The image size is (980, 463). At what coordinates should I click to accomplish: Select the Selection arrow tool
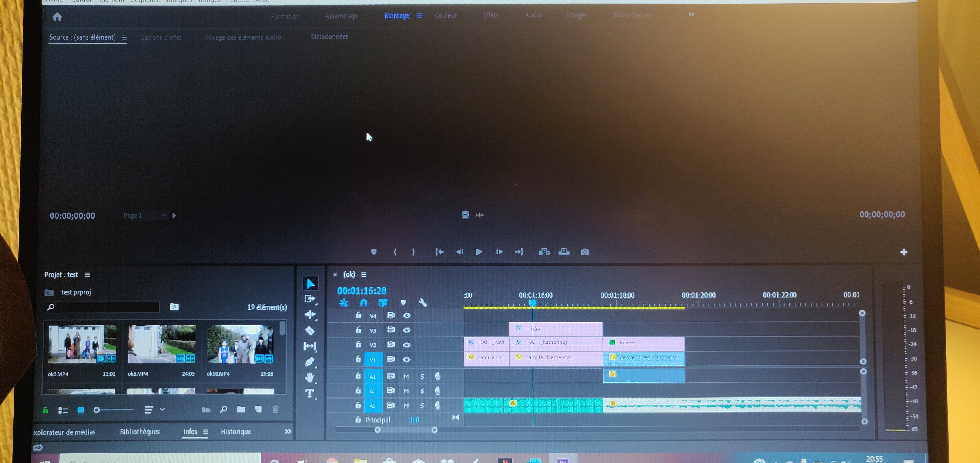click(311, 284)
